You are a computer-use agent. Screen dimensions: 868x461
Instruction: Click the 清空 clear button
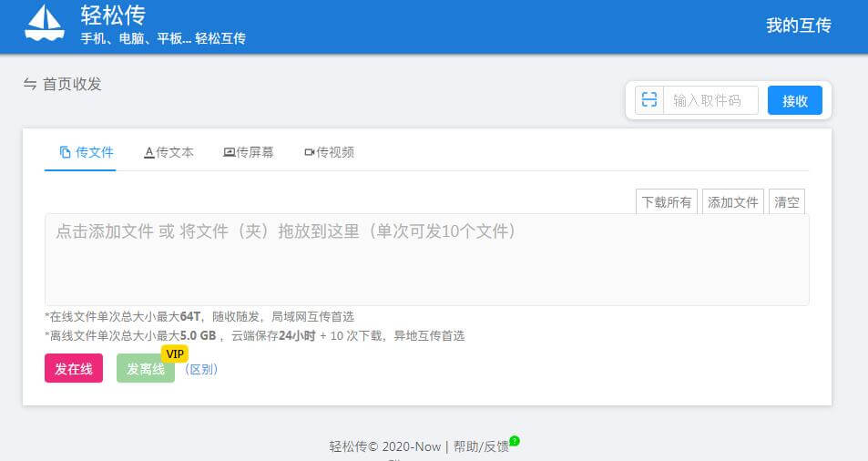(787, 202)
